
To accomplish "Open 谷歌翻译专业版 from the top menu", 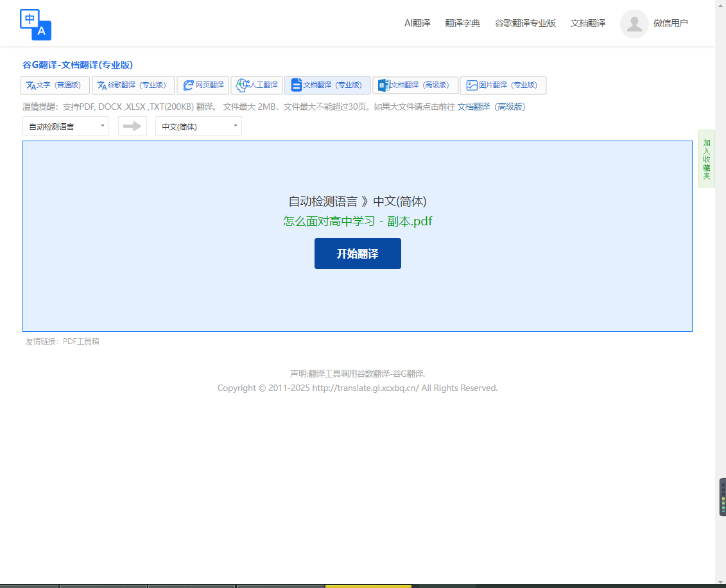I will 525,23.
